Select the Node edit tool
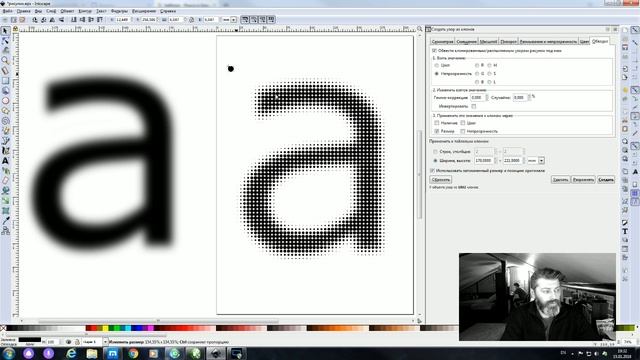This screenshot has height=360, width=640. coord(5,41)
